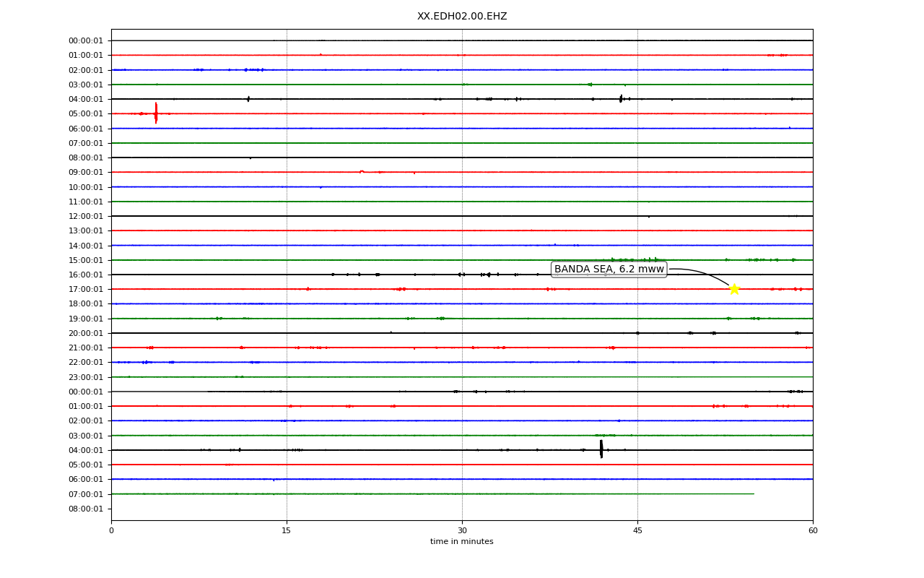Click the large black spike near minute 42

pos(601,449)
